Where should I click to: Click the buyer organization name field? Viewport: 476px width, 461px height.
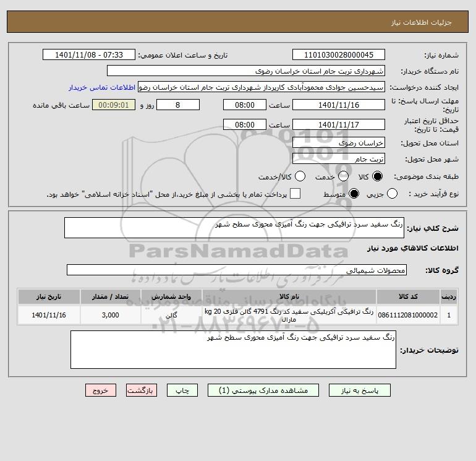pyautogui.click(x=246, y=71)
